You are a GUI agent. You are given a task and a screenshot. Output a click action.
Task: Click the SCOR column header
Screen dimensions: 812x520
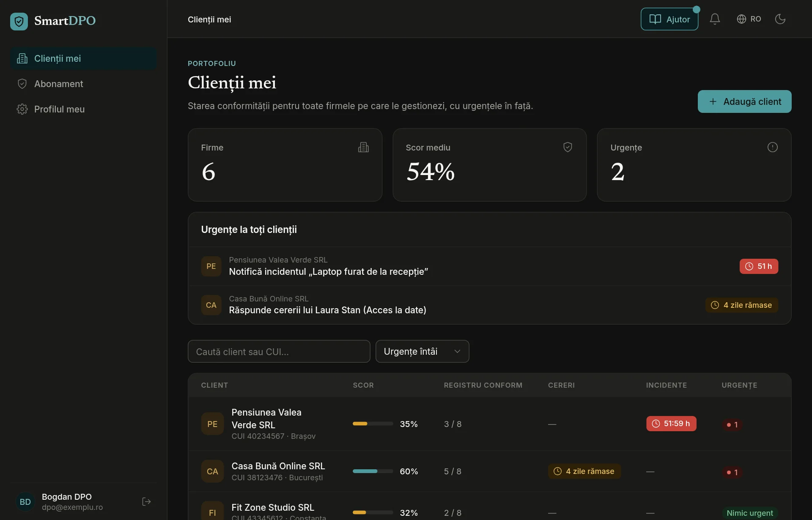(363, 385)
